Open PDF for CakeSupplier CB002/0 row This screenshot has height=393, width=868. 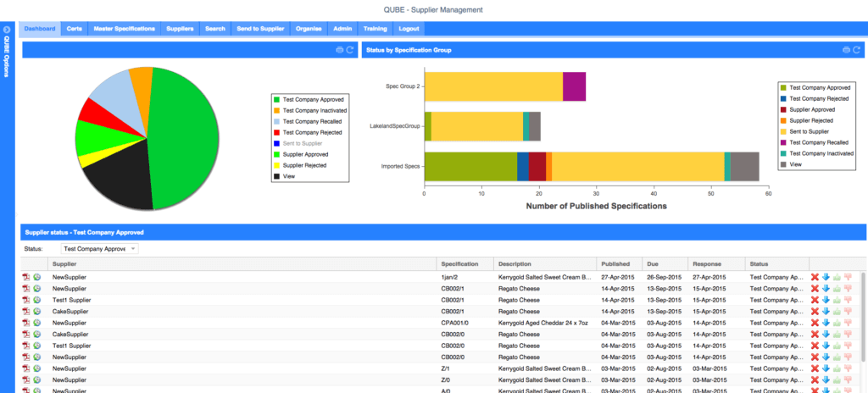tap(25, 334)
